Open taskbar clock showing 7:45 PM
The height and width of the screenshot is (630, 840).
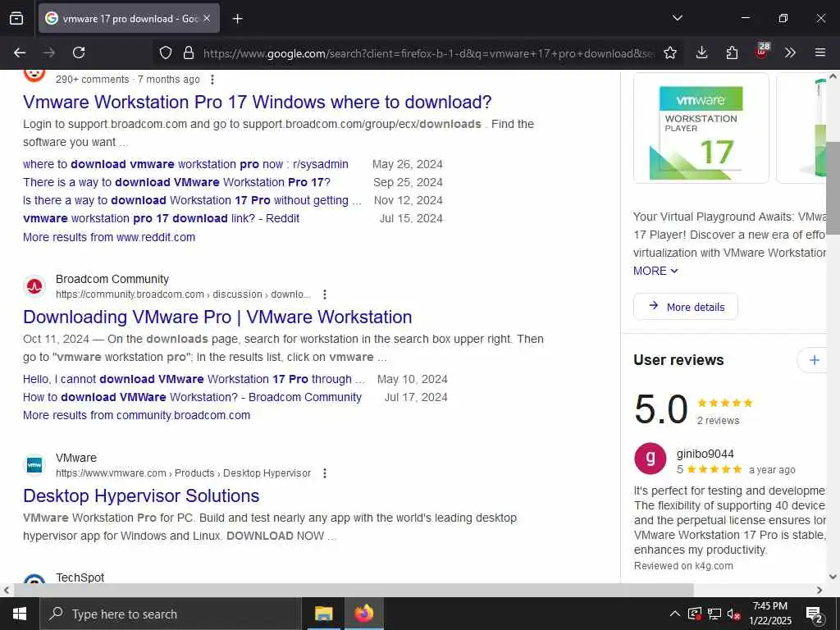coord(769,614)
